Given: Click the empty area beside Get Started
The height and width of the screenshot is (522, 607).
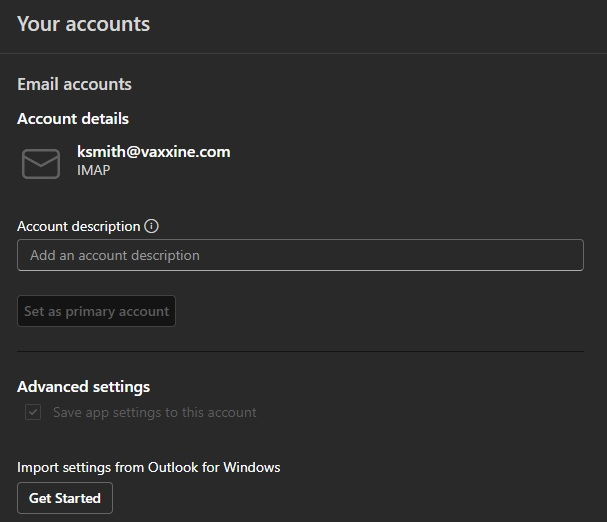Looking at the screenshot, I should point(350,498).
